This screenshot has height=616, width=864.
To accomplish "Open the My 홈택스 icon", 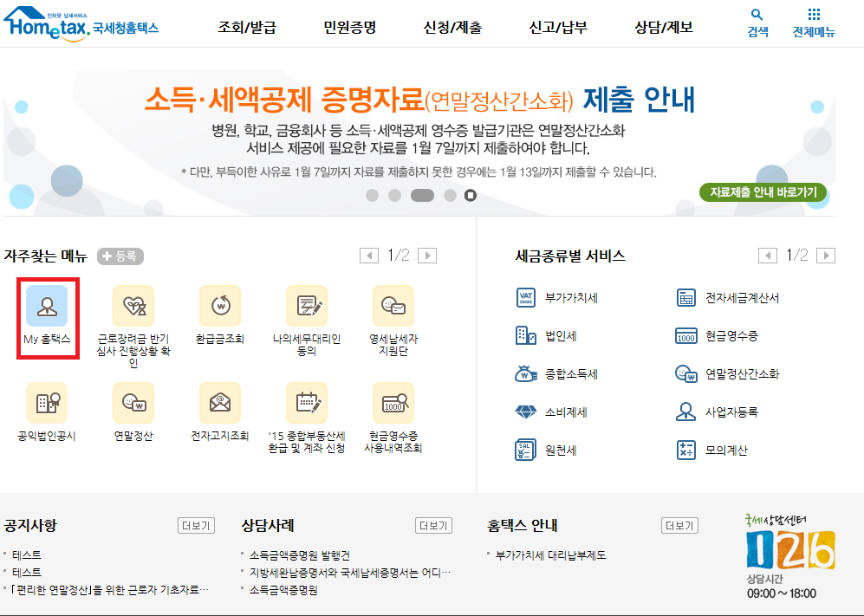I will pyautogui.click(x=47, y=306).
